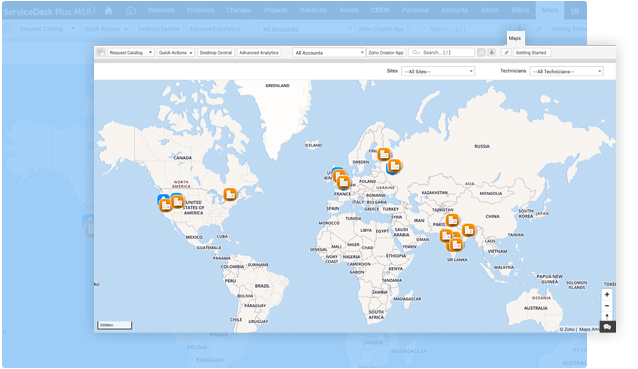
Task: Click the pencil edit icon beside Getting Started
Action: tap(506, 52)
